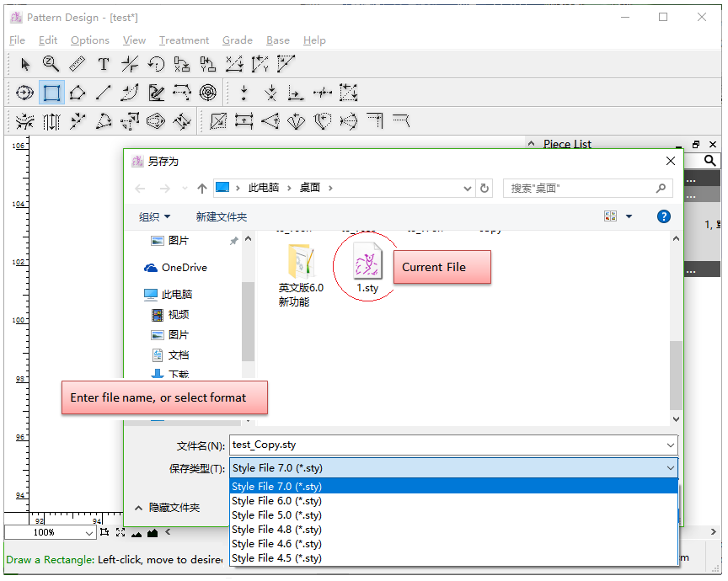Choose the Draw Rectangle tool
The width and height of the screenshot is (728, 581).
[52, 93]
